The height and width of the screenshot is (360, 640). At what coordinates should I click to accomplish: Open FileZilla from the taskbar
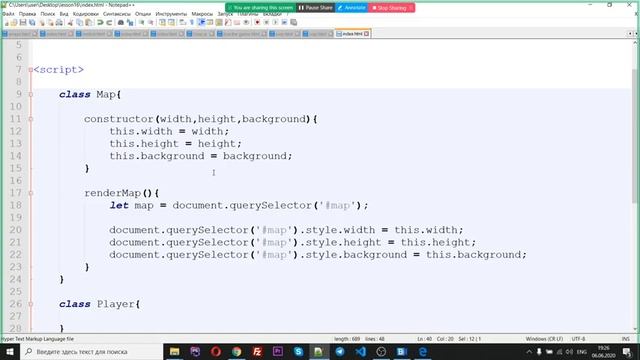257,351
